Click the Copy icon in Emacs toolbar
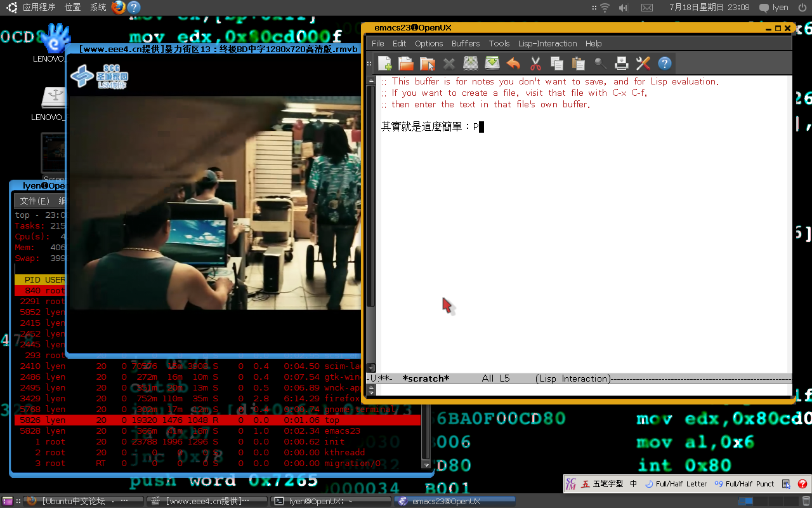812x508 pixels. [x=557, y=63]
